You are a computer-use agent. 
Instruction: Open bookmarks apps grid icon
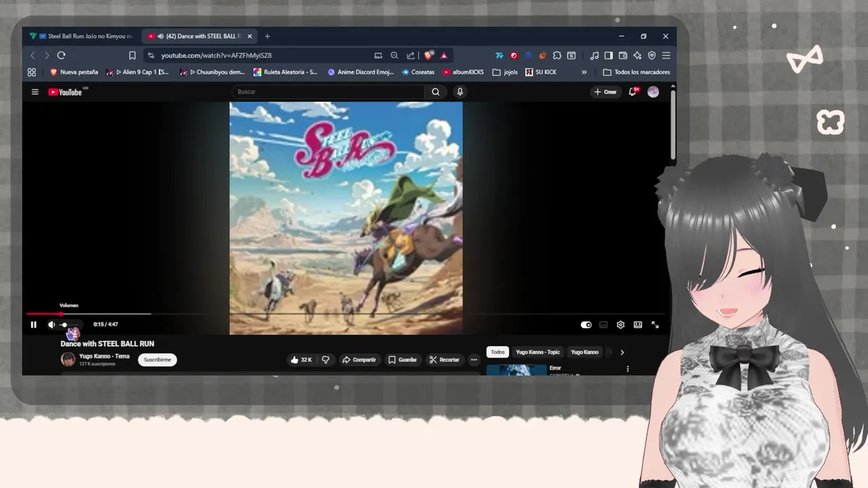coord(32,73)
